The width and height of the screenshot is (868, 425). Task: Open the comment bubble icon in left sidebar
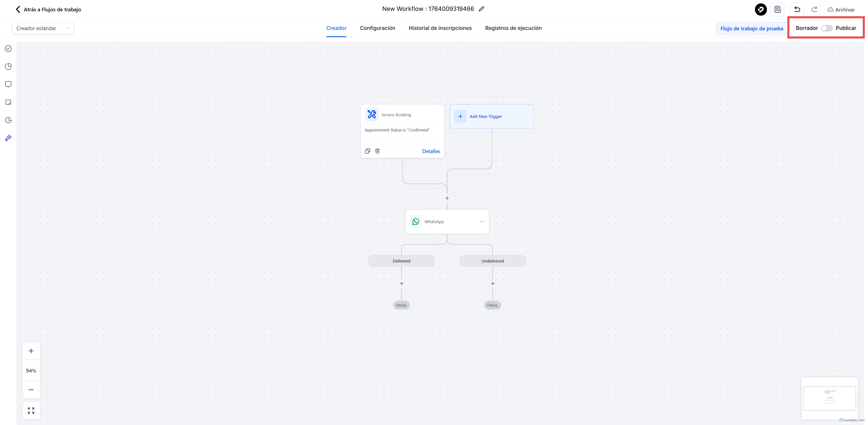click(x=8, y=84)
